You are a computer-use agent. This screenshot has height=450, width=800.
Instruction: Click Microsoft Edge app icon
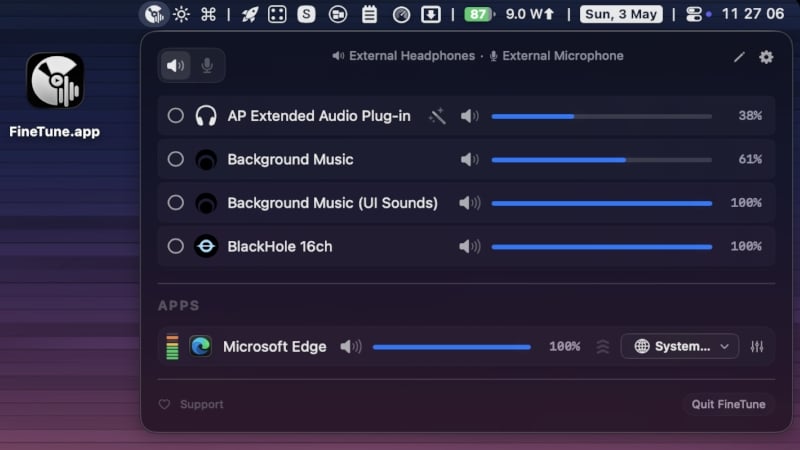coord(201,346)
